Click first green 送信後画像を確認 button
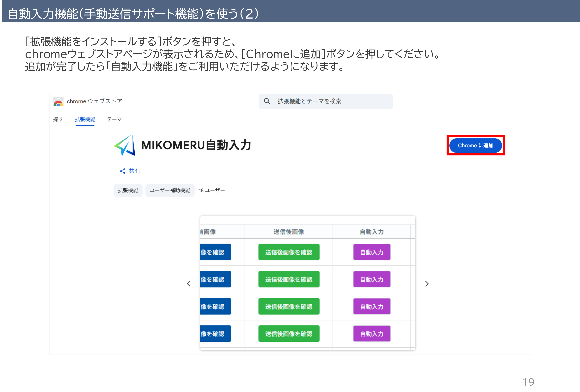580x392 pixels. (x=289, y=252)
